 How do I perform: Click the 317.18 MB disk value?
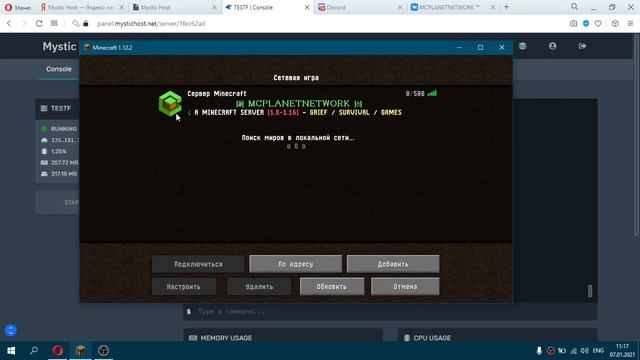64,174
